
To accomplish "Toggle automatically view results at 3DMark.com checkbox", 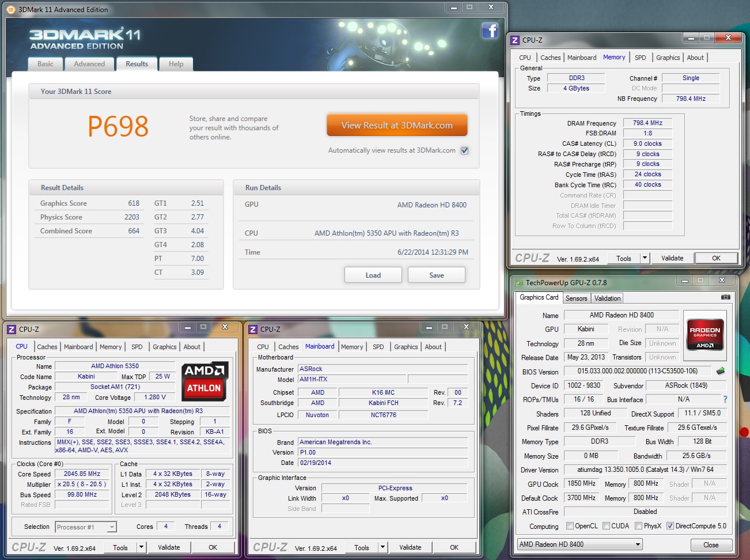I will coord(465,150).
